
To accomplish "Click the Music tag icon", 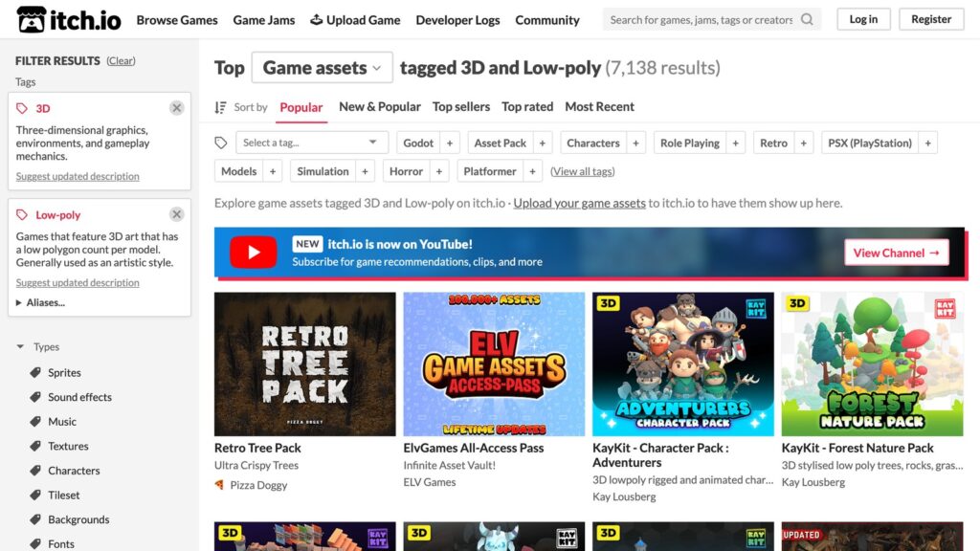I will coord(35,422).
